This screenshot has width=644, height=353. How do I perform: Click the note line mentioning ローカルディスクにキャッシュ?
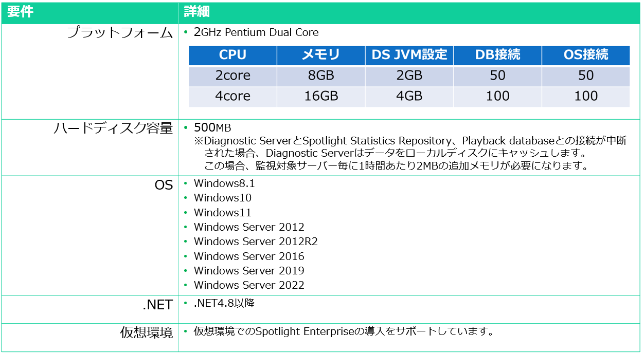pos(396,153)
